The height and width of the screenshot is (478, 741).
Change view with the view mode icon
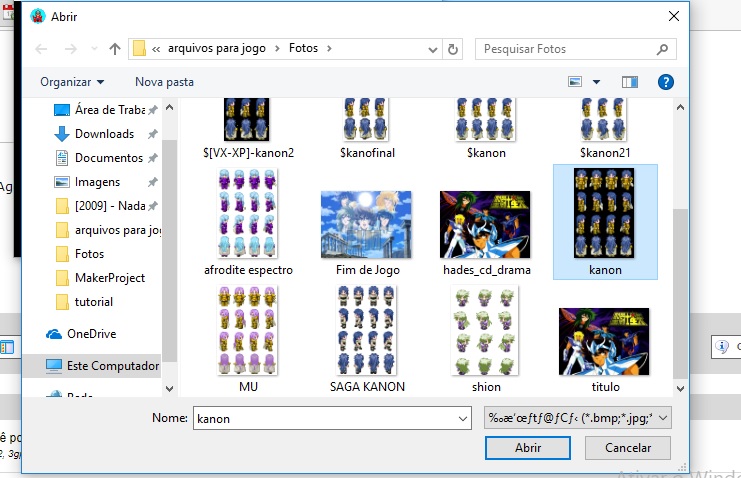[575, 82]
